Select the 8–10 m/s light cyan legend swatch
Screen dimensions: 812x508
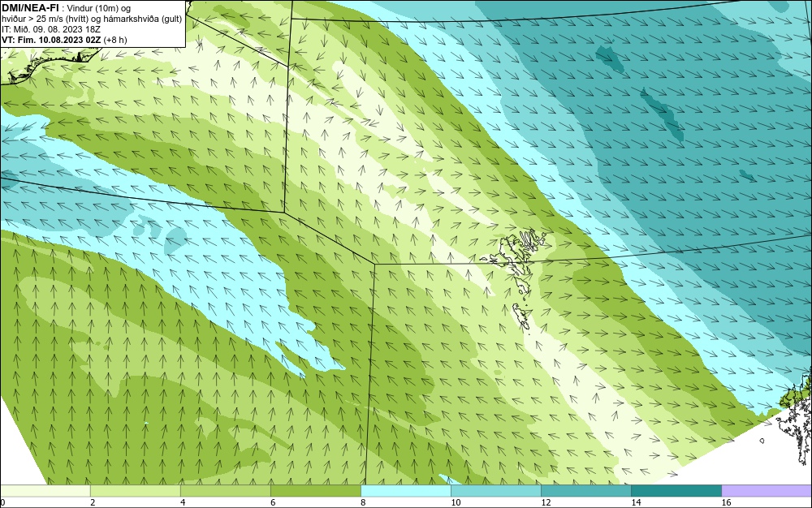coord(406,490)
